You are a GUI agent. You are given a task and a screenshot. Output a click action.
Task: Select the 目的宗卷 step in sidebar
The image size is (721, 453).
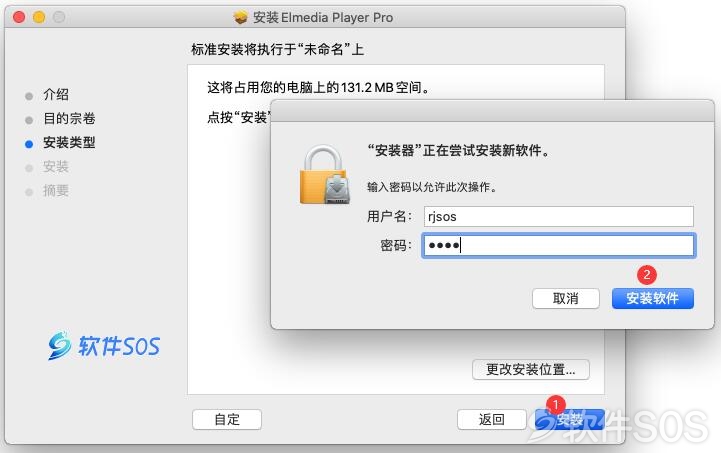tap(69, 119)
